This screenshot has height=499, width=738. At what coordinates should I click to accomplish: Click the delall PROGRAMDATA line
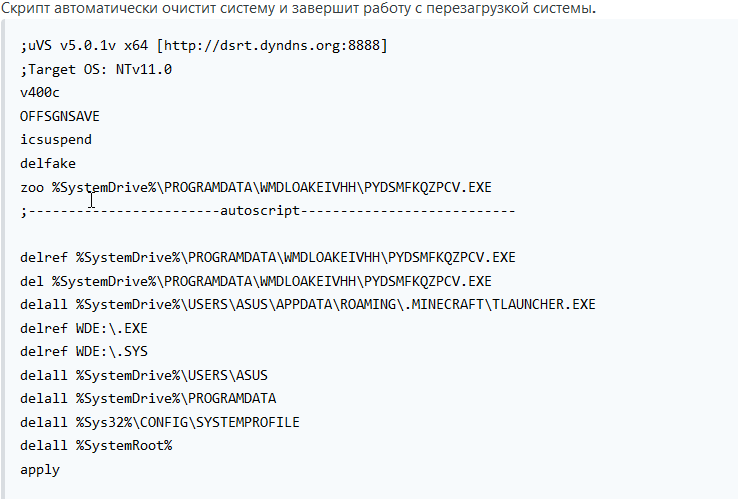[x=148, y=399]
